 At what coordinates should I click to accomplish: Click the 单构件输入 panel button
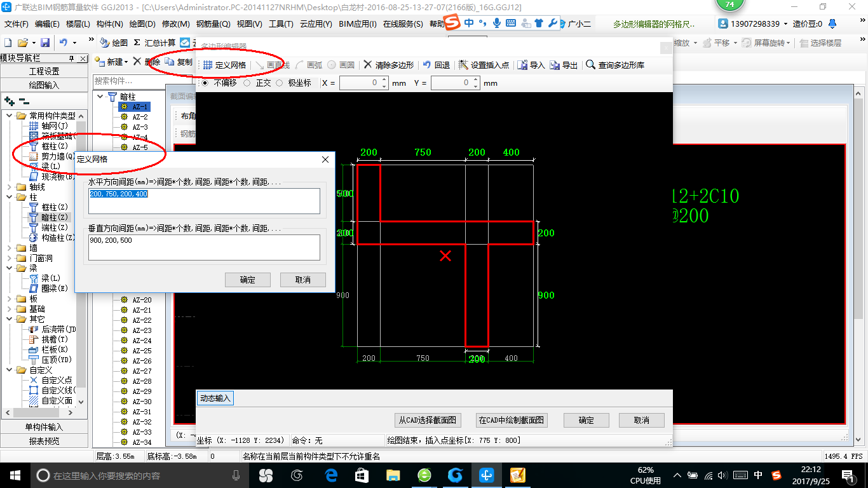[43, 427]
